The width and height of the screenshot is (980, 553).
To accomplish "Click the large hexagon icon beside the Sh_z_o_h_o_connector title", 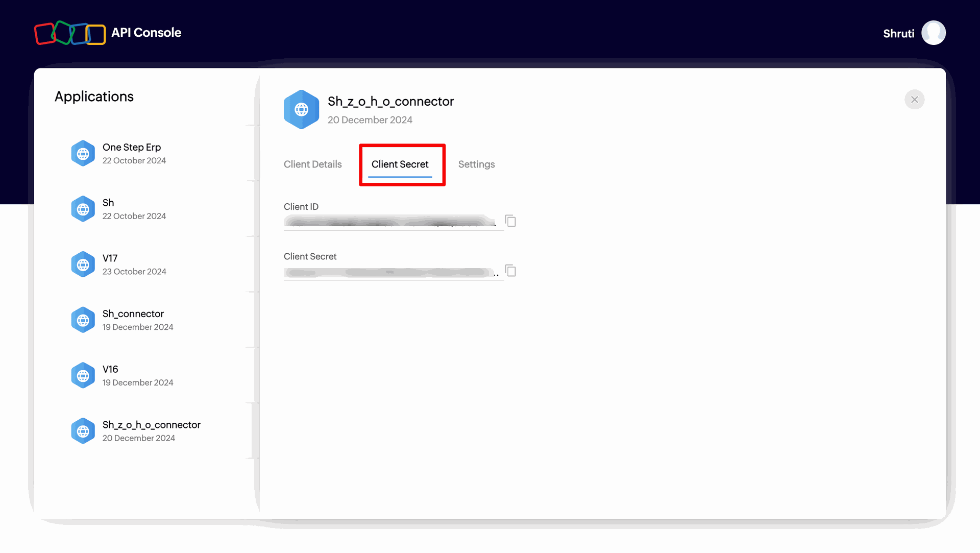I will [301, 109].
